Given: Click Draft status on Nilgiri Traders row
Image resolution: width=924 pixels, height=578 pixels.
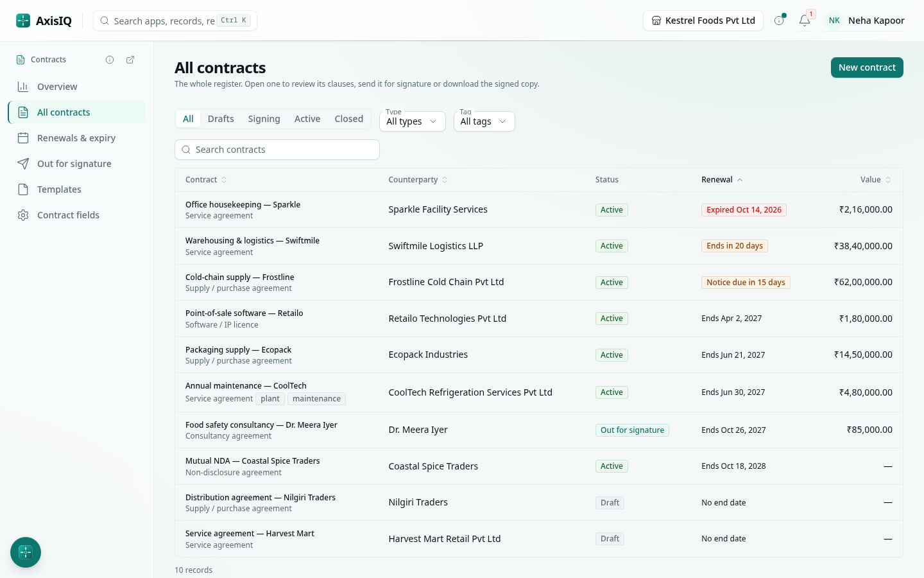Looking at the screenshot, I should point(610,503).
